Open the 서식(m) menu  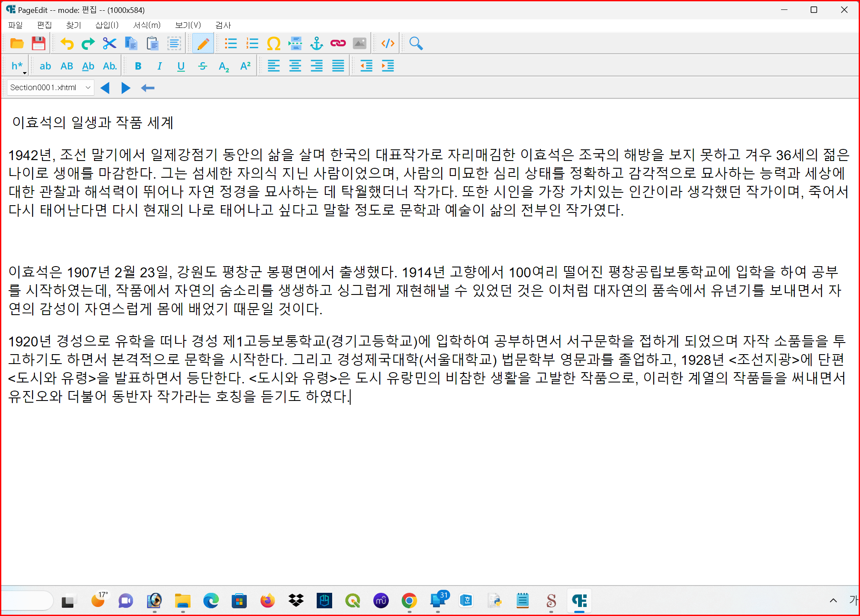pos(146,25)
